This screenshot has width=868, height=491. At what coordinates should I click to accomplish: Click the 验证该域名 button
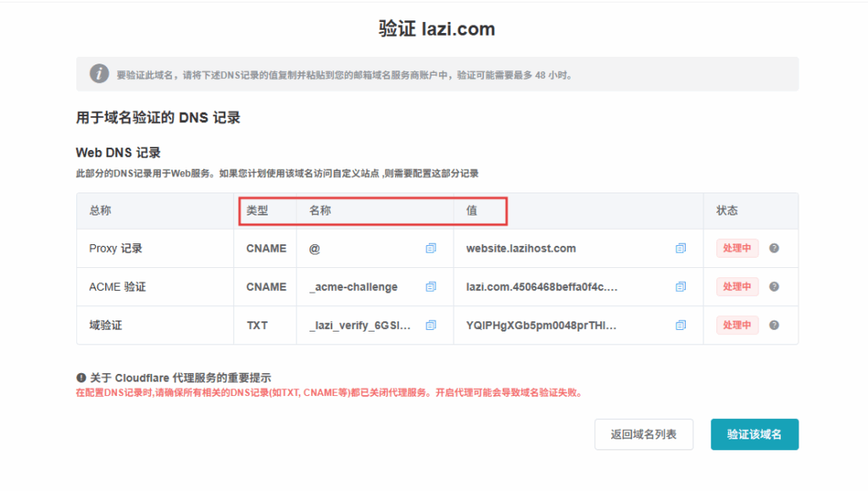tap(754, 434)
